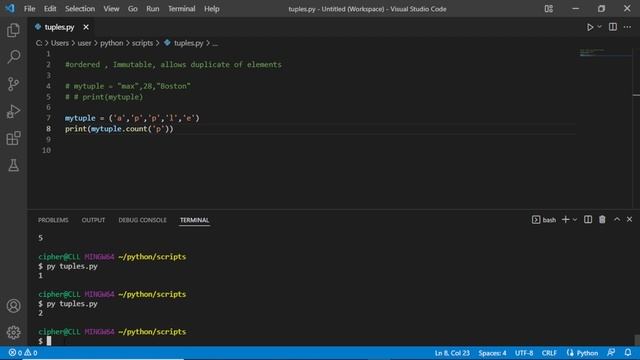640x360 pixels.
Task: Open the editor More Actions ellipsis
Action: (x=627, y=27)
